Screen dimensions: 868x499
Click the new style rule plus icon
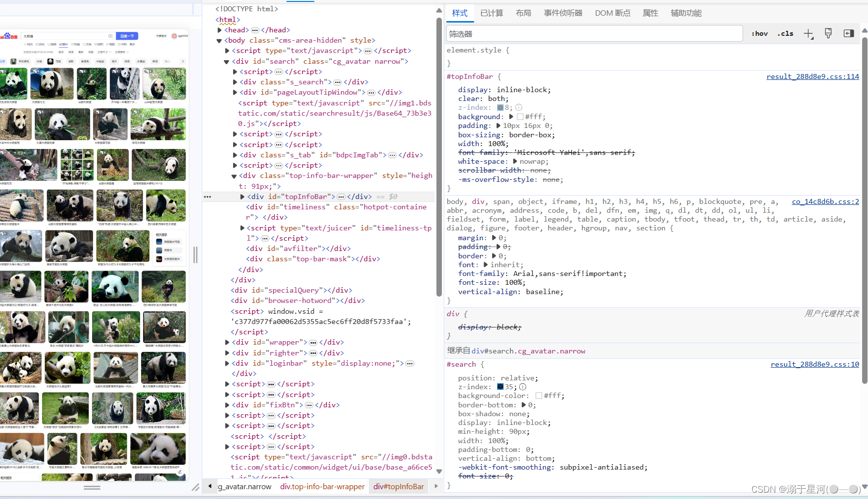coord(808,33)
